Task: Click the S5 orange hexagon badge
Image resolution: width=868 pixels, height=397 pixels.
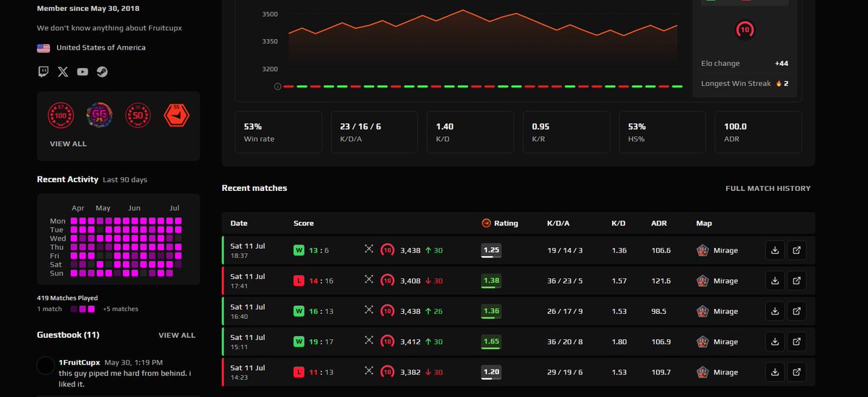Action: (x=176, y=115)
